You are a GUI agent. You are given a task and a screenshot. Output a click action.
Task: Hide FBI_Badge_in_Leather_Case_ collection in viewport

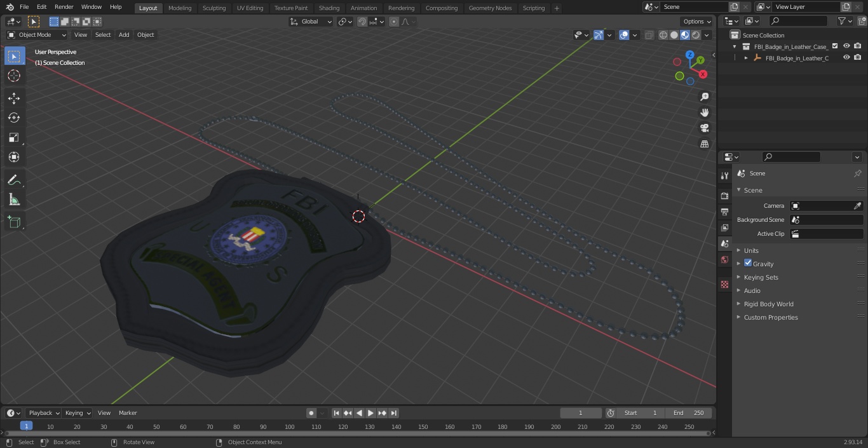click(846, 46)
